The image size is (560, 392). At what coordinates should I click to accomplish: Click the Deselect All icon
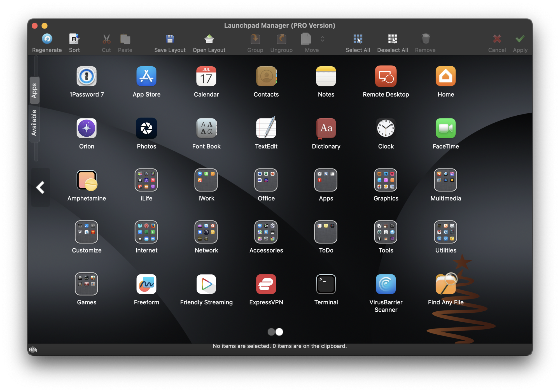[392, 39]
